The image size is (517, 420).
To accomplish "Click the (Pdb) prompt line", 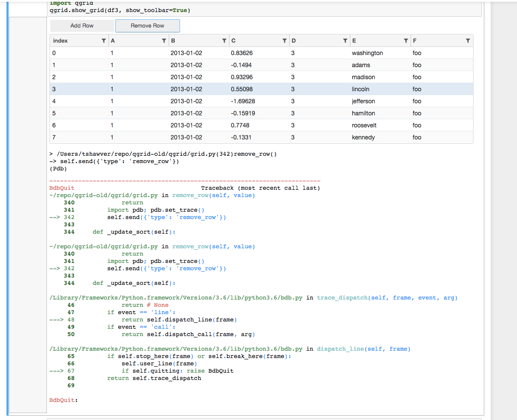I will click(58, 169).
